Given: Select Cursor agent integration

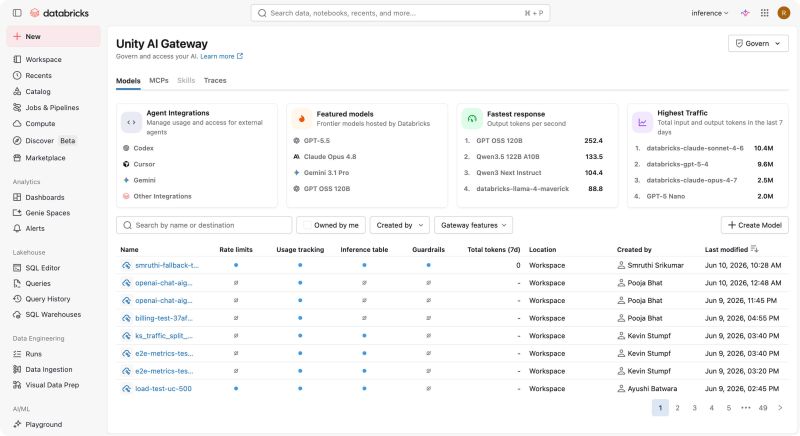Looking at the screenshot, I should tap(139, 164).
